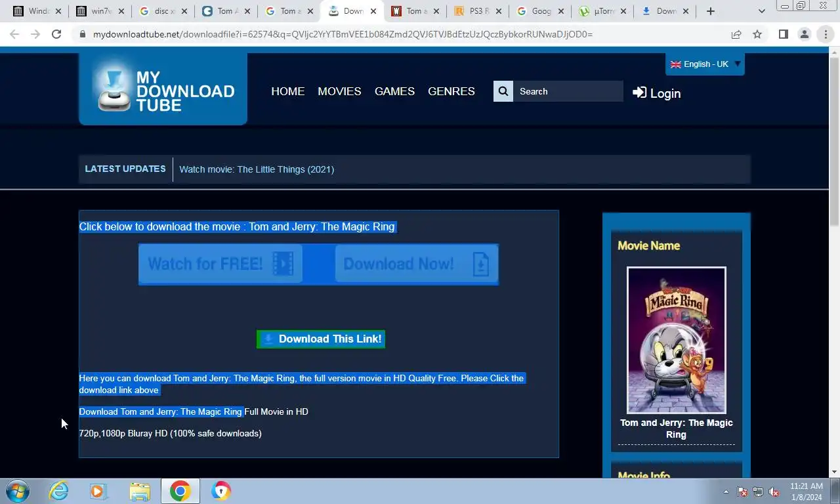The width and height of the screenshot is (840, 504).
Task: Click the Magic Ring movie poster thumbnail
Action: pyautogui.click(x=676, y=340)
